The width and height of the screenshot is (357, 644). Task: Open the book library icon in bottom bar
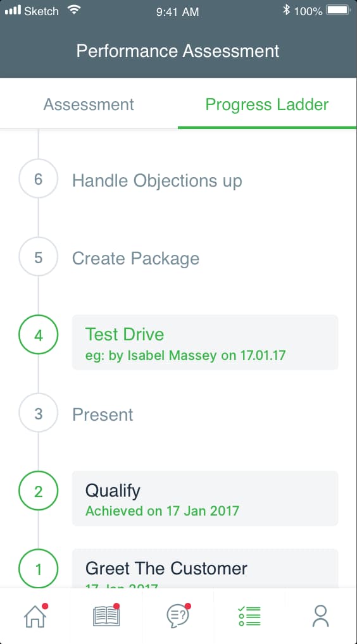(x=107, y=616)
